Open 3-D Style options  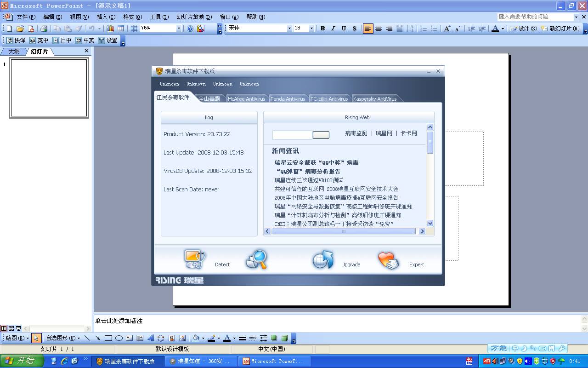point(284,338)
